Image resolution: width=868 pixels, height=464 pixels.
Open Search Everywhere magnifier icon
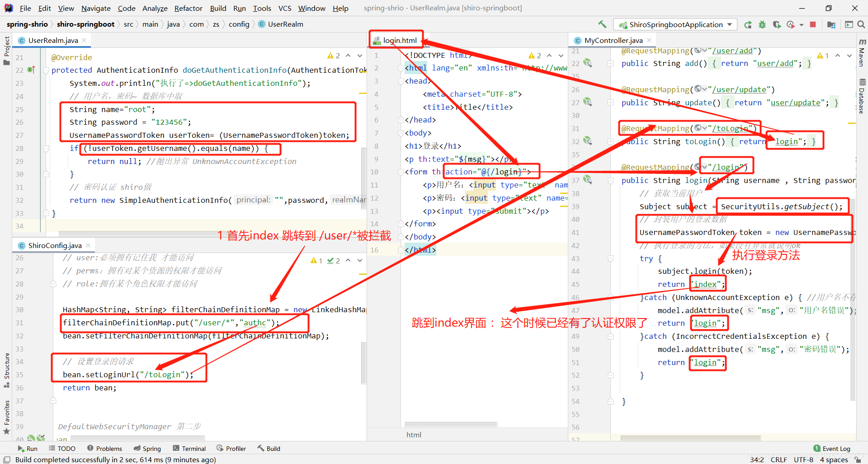pyautogui.click(x=861, y=24)
